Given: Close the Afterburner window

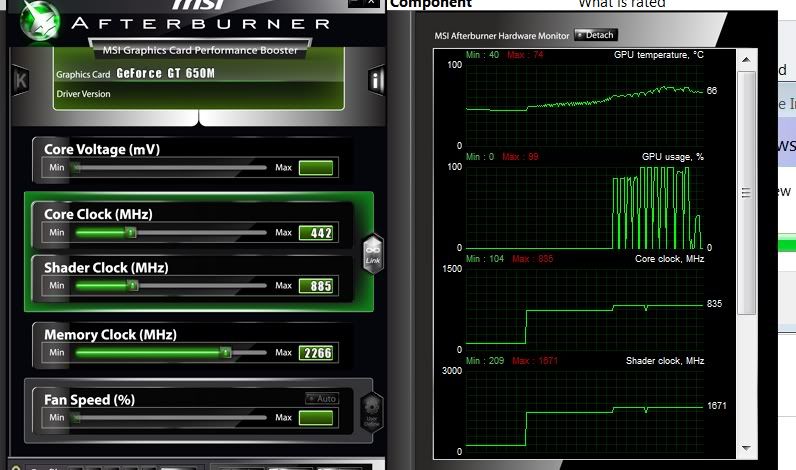Looking at the screenshot, I should point(371,3).
